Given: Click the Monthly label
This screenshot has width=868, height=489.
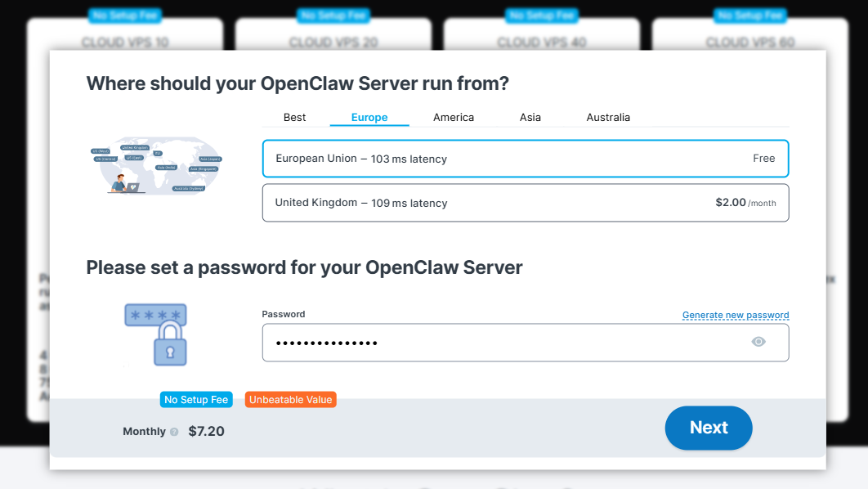Looking at the screenshot, I should [144, 432].
